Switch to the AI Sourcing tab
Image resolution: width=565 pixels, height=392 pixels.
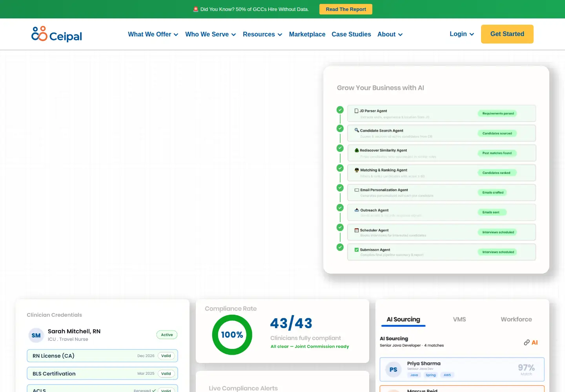(x=403, y=319)
